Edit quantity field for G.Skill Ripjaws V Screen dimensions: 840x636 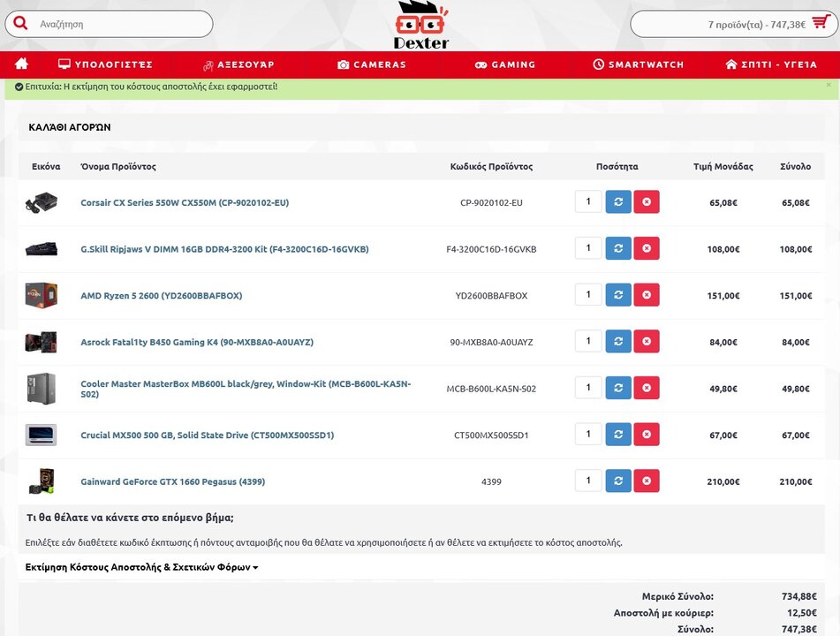[588, 248]
